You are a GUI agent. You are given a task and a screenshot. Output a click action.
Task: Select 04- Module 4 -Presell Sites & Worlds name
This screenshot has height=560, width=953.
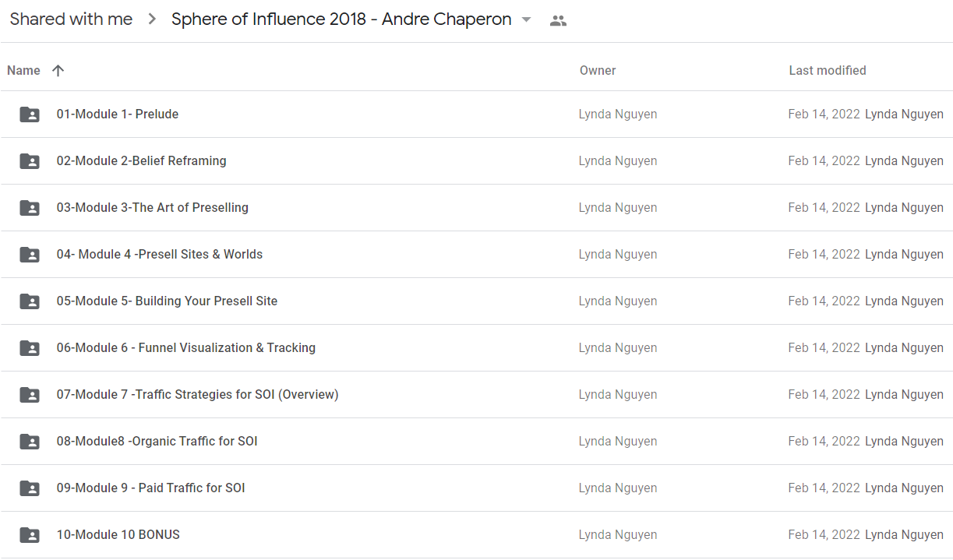point(160,254)
